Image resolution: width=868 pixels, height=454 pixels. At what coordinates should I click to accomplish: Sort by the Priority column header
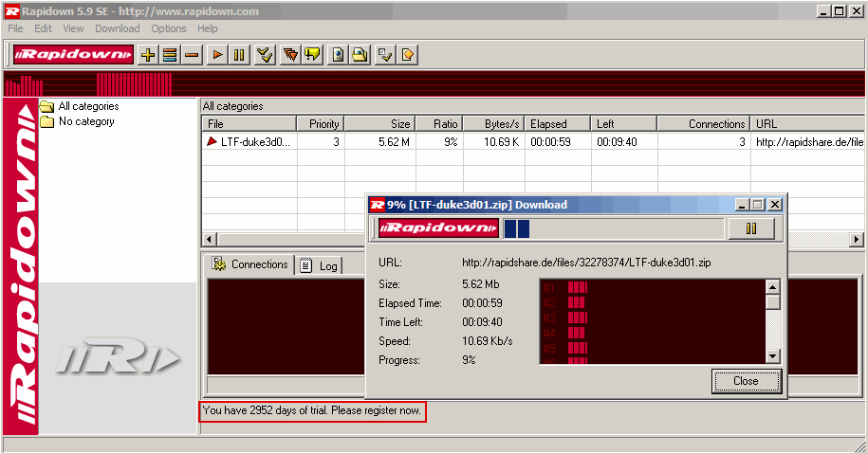point(321,124)
